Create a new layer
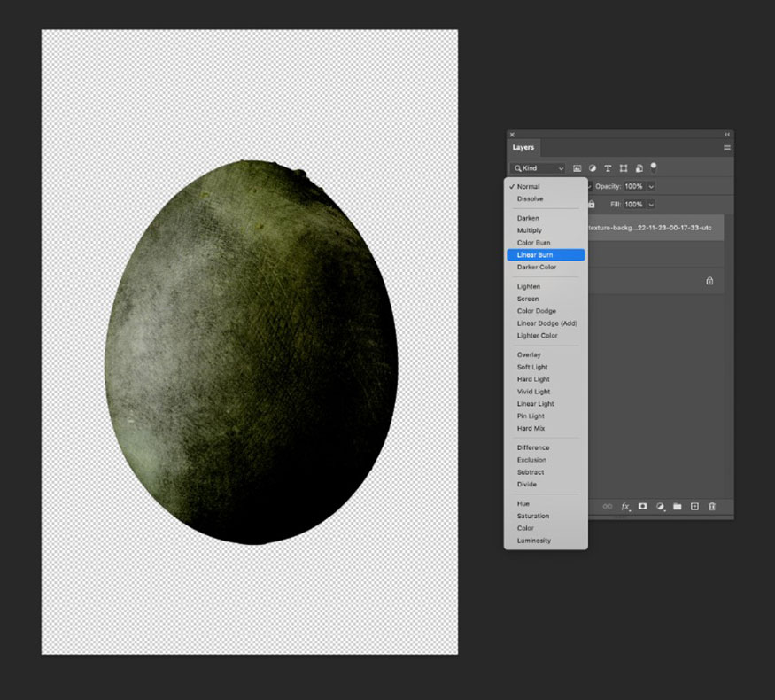Image resolution: width=775 pixels, height=700 pixels. tap(694, 506)
